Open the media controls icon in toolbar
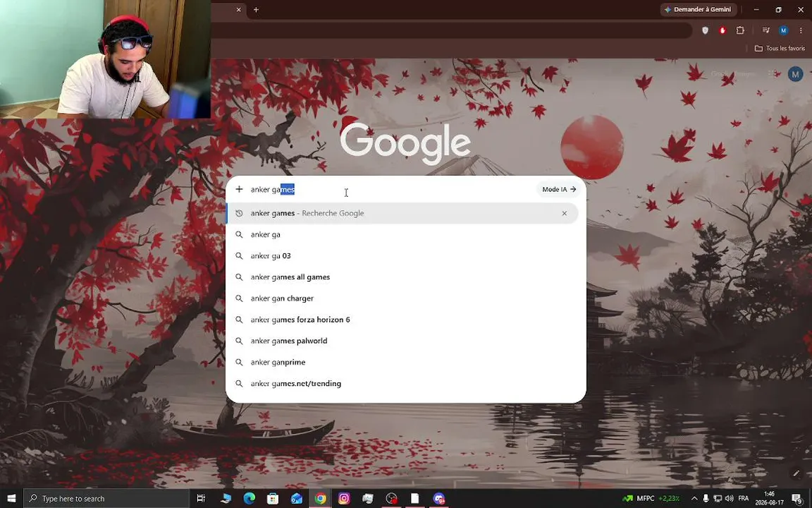812x508 pixels. click(x=766, y=30)
